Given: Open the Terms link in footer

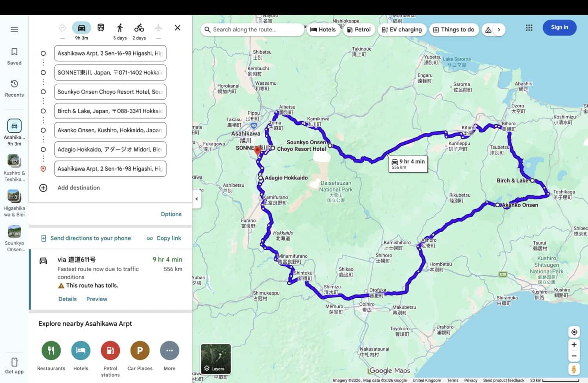Looking at the screenshot, I should [452, 380].
